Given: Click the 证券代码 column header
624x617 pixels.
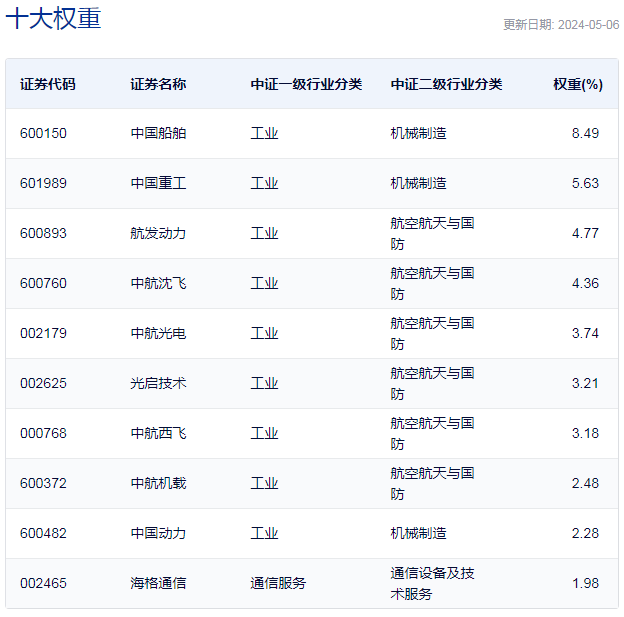Looking at the screenshot, I should pos(48,84).
